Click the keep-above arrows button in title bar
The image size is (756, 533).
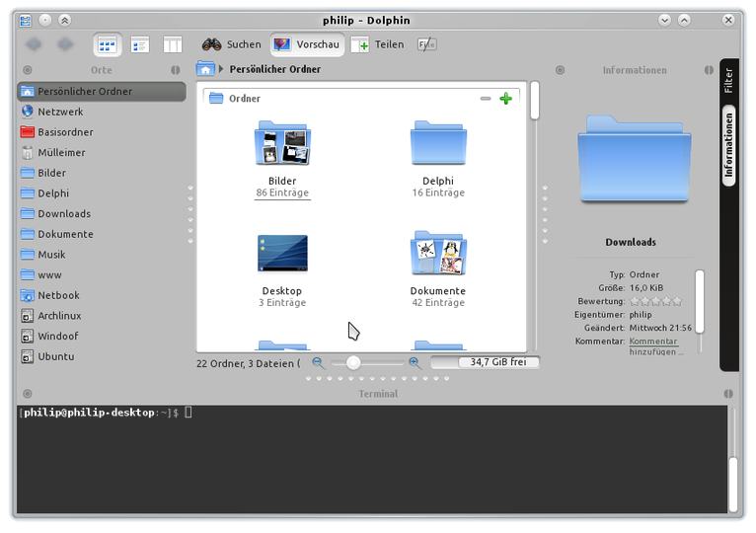(64, 21)
